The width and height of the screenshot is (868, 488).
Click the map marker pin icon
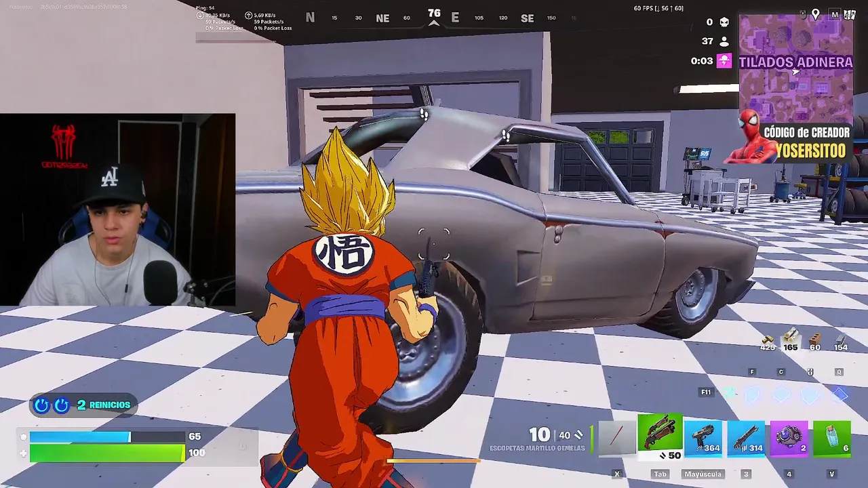tap(816, 14)
